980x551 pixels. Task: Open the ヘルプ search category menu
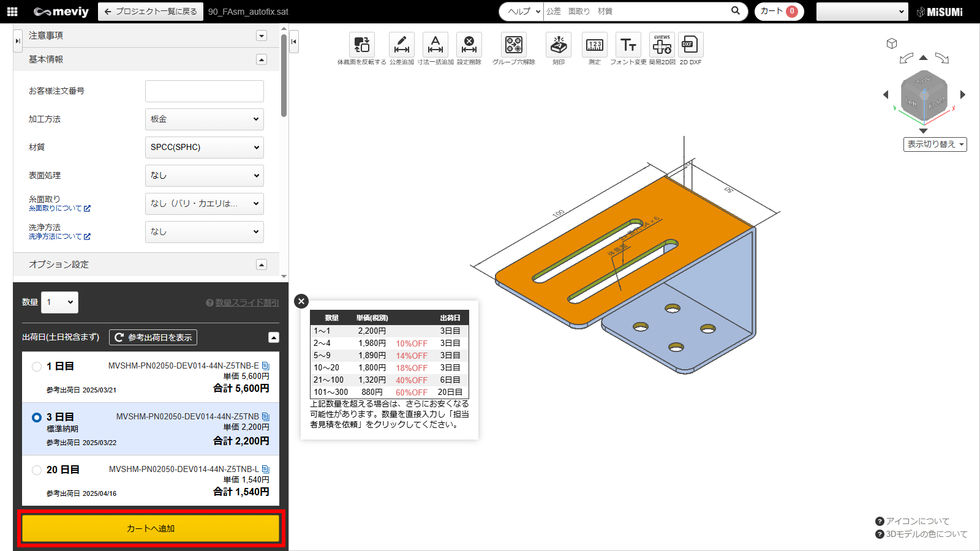tap(521, 12)
